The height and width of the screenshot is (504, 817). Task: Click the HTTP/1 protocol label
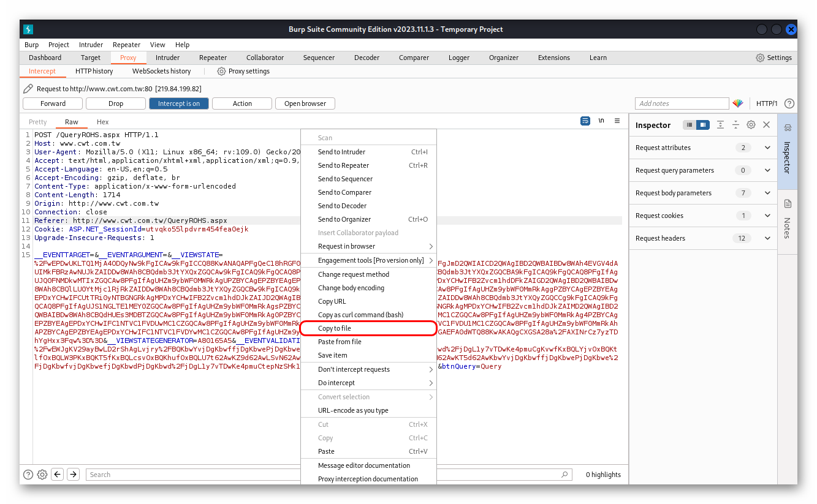point(767,103)
